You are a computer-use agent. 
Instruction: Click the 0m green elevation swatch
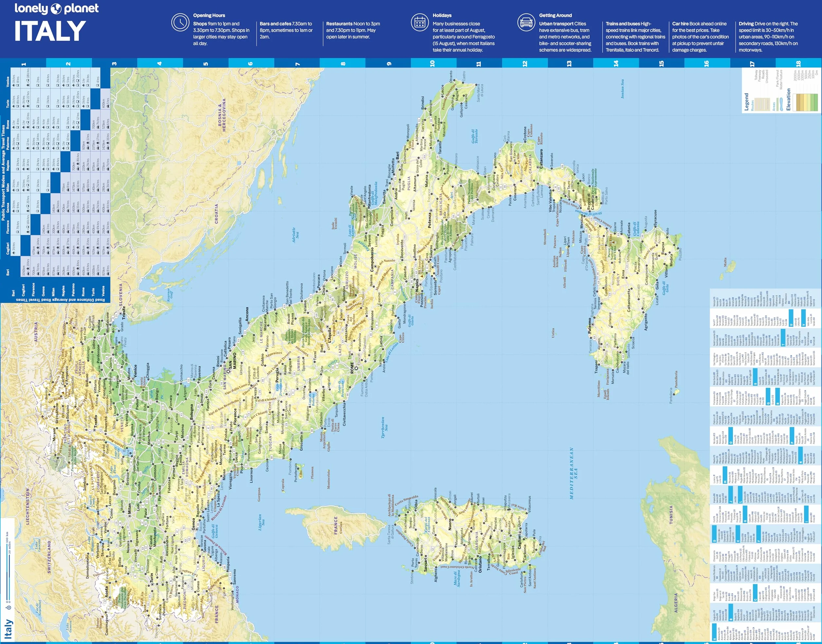coord(816,102)
